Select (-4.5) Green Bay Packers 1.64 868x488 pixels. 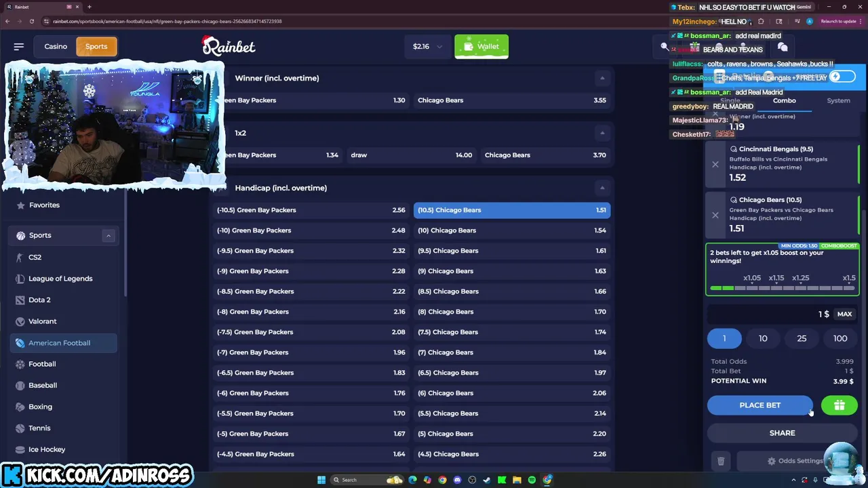pos(311,454)
